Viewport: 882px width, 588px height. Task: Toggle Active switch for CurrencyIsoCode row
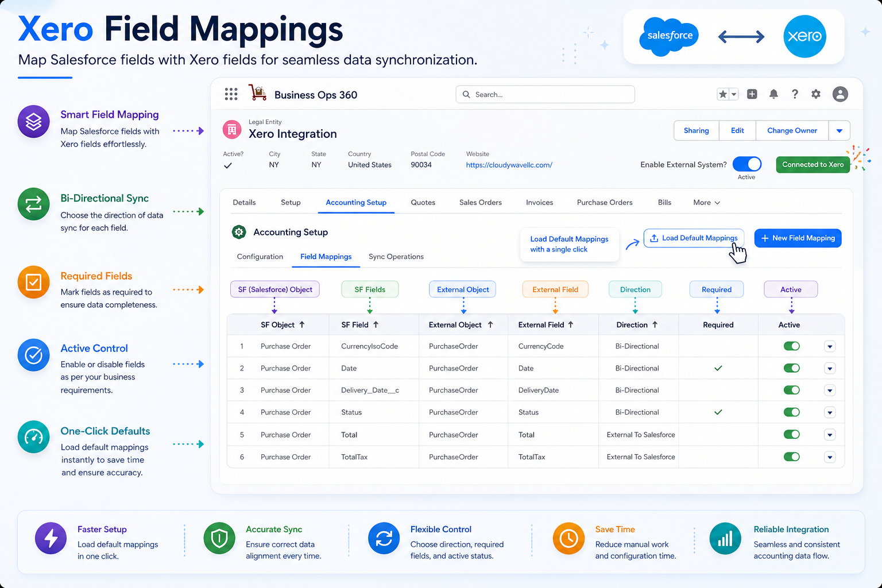coord(792,346)
